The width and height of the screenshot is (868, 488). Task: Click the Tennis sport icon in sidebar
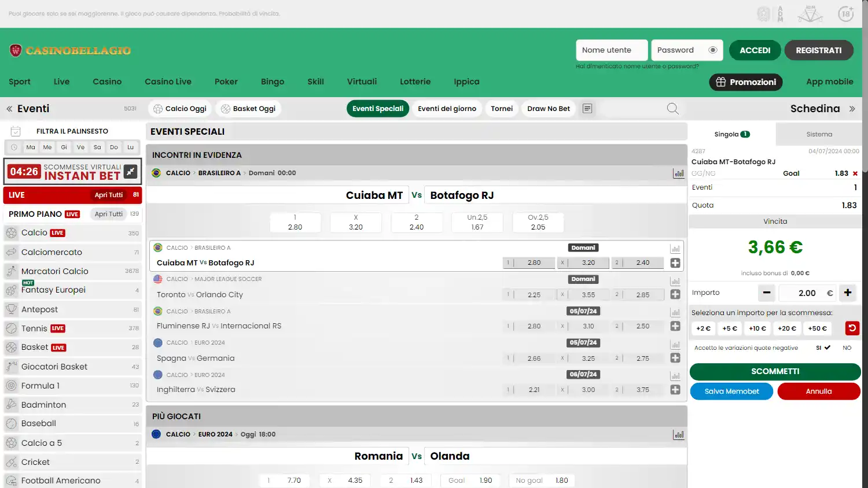11,328
